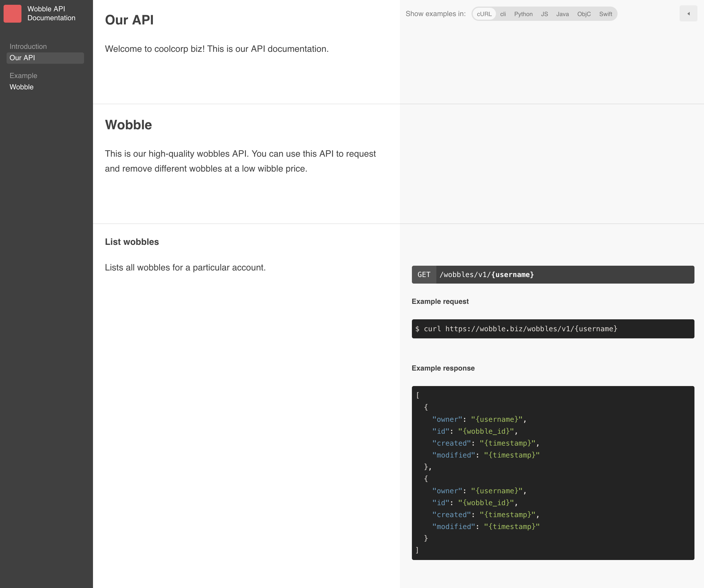Select the cli language option

click(502, 13)
